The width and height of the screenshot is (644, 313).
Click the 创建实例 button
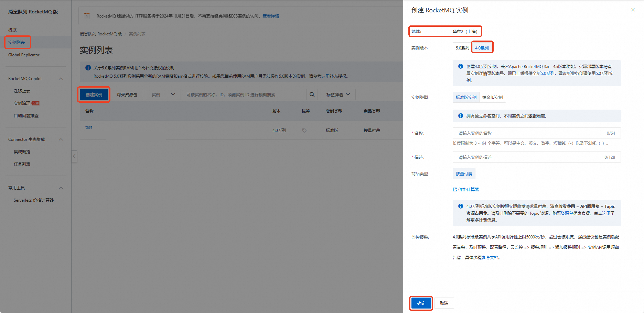pos(94,94)
